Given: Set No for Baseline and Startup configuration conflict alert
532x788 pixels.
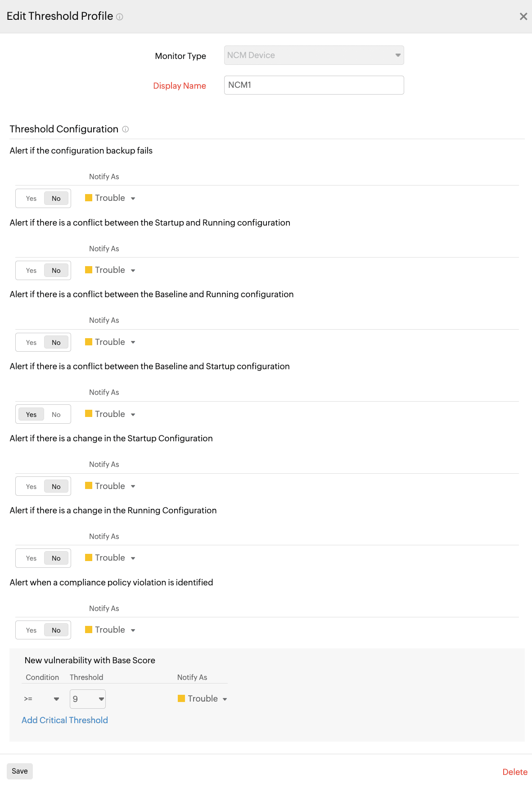Looking at the screenshot, I should click(56, 414).
